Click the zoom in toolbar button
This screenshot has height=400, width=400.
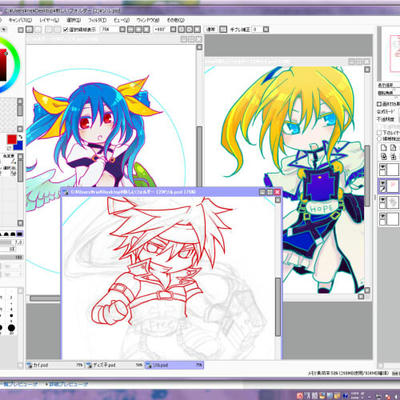(131, 30)
